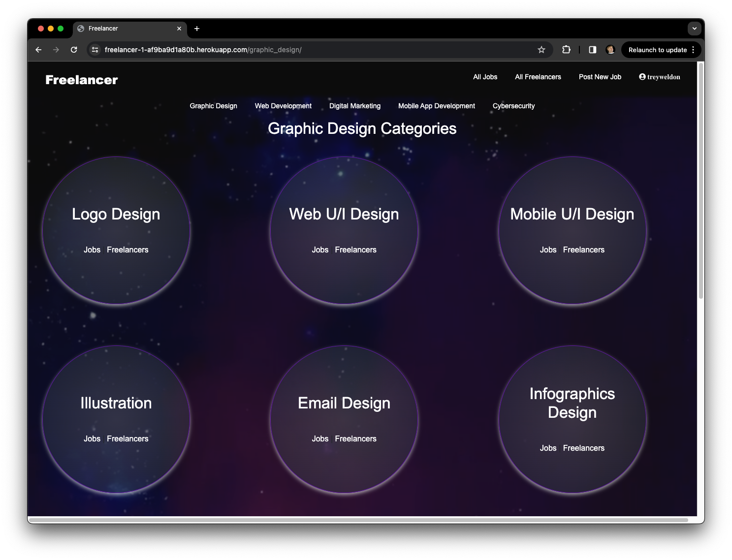
Task: Click the Email Design heading
Action: (344, 403)
